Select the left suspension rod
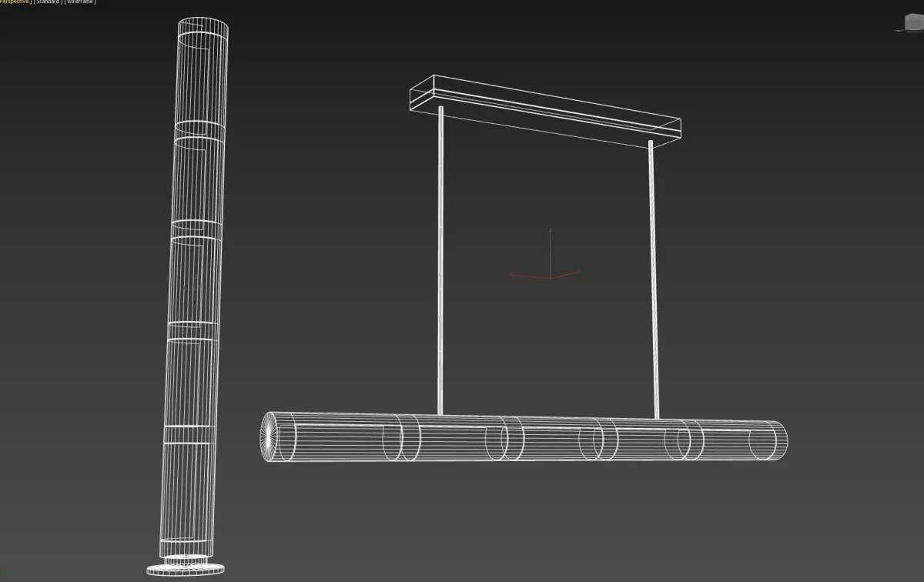The width and height of the screenshot is (924, 582). pos(440,262)
